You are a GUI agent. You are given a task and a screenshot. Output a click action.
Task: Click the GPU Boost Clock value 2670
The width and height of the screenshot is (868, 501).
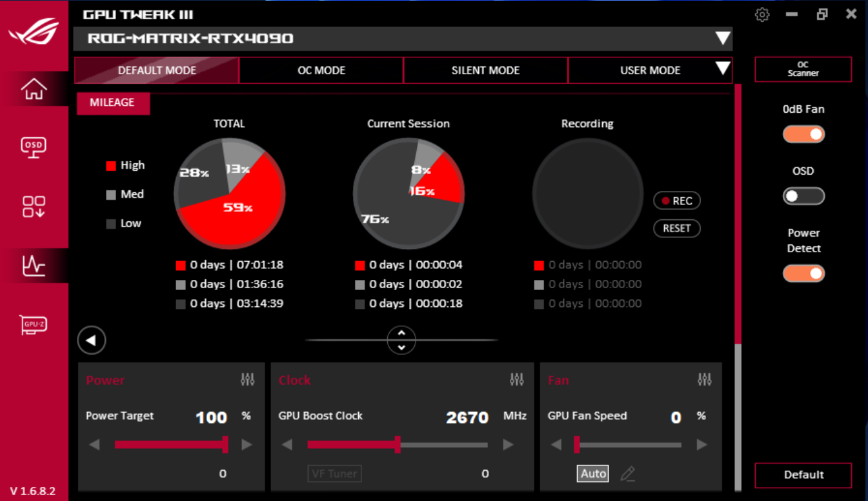coord(467,417)
